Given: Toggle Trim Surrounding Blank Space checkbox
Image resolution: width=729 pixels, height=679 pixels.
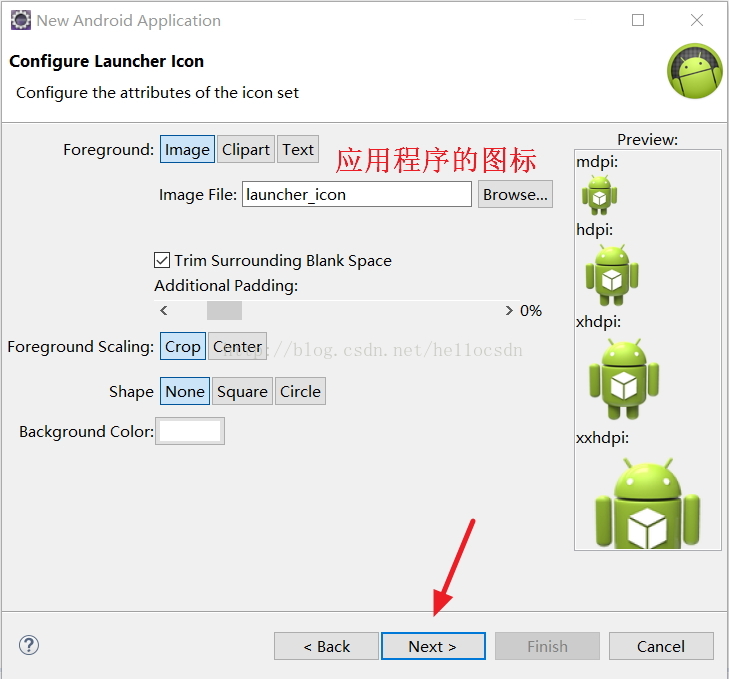Looking at the screenshot, I should [x=162, y=260].
